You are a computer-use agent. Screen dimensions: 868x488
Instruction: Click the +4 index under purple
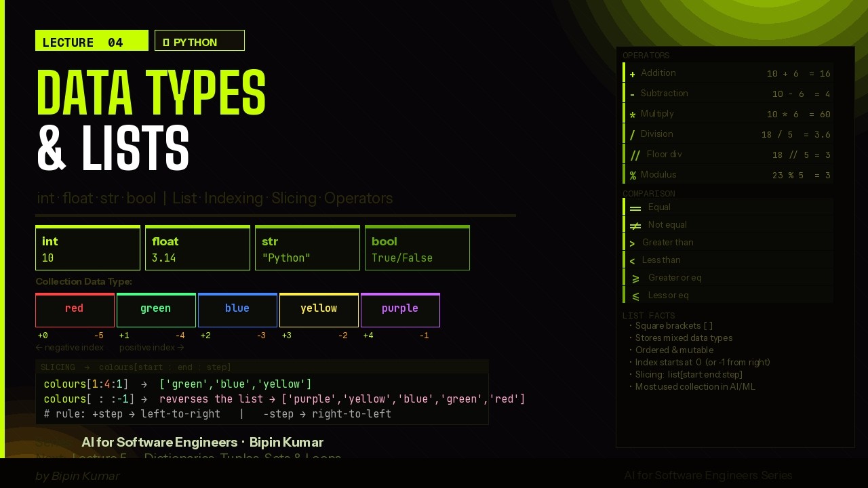[368, 335]
